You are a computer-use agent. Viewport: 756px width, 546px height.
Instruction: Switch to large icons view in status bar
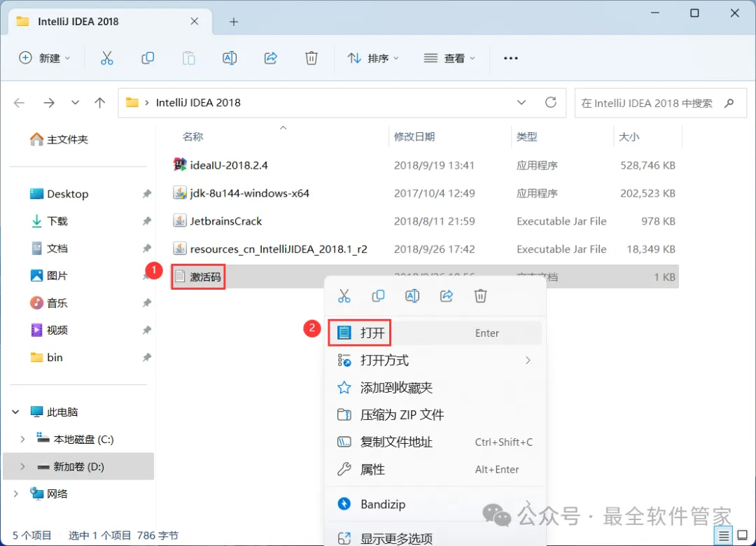coord(743,535)
